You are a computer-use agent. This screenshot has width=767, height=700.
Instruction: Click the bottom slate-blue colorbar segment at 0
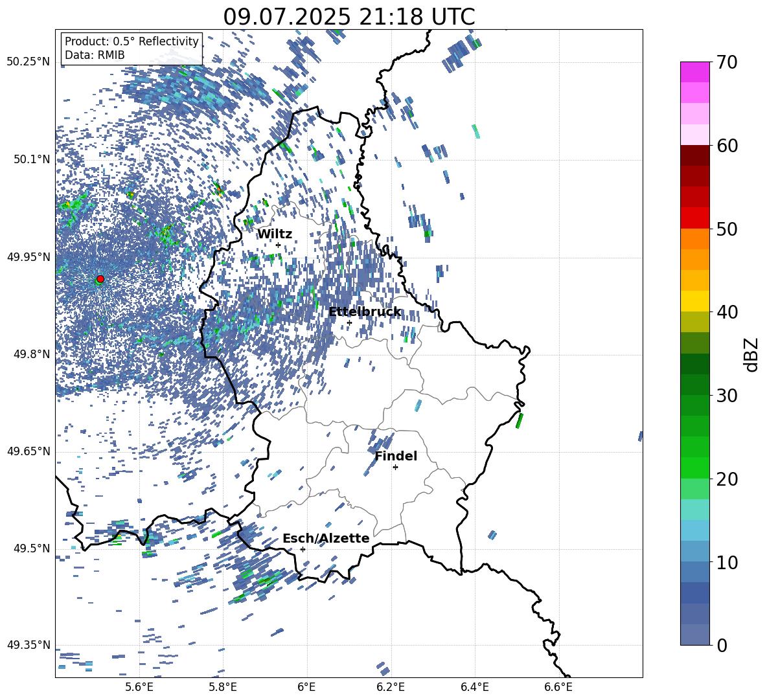coord(695,635)
